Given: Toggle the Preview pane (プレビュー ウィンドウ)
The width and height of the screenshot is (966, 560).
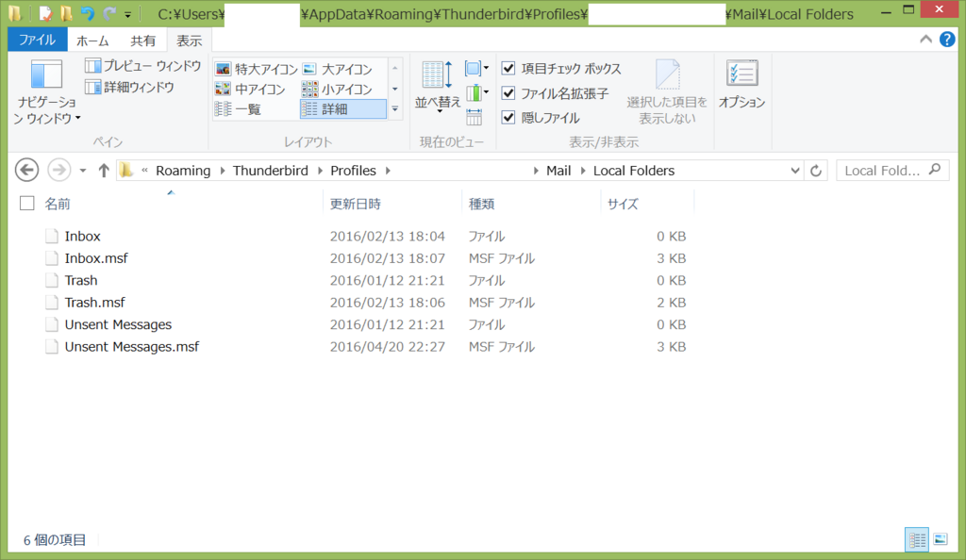Looking at the screenshot, I should (143, 66).
